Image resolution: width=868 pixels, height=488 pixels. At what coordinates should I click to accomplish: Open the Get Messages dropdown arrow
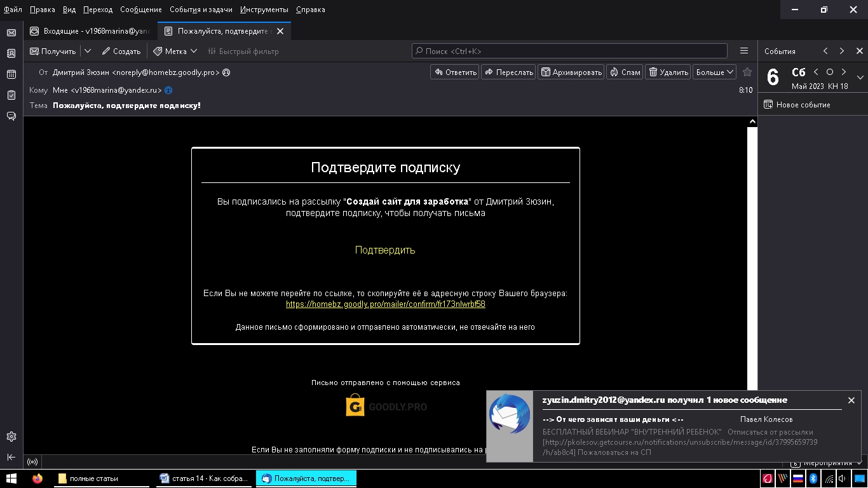(88, 51)
